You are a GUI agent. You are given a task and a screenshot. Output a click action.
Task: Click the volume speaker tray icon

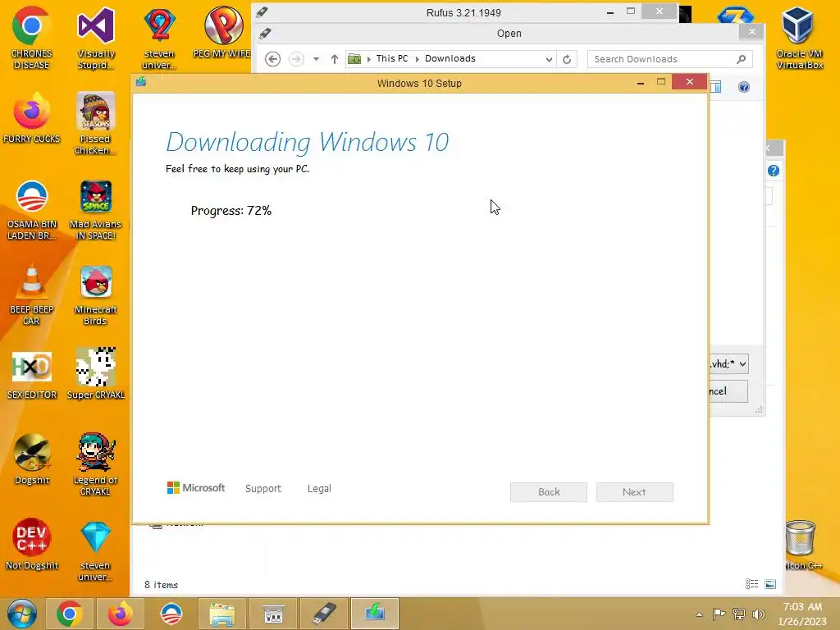click(x=758, y=614)
